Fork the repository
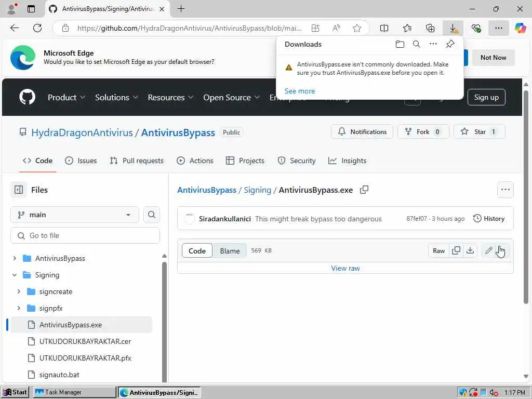The image size is (532, 399). [x=423, y=131]
